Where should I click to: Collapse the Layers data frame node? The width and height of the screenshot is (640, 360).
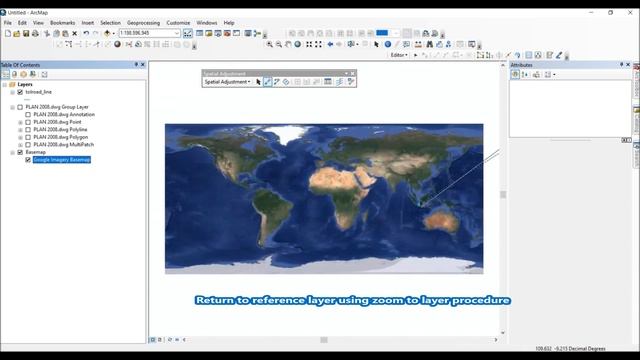[x=5, y=84]
